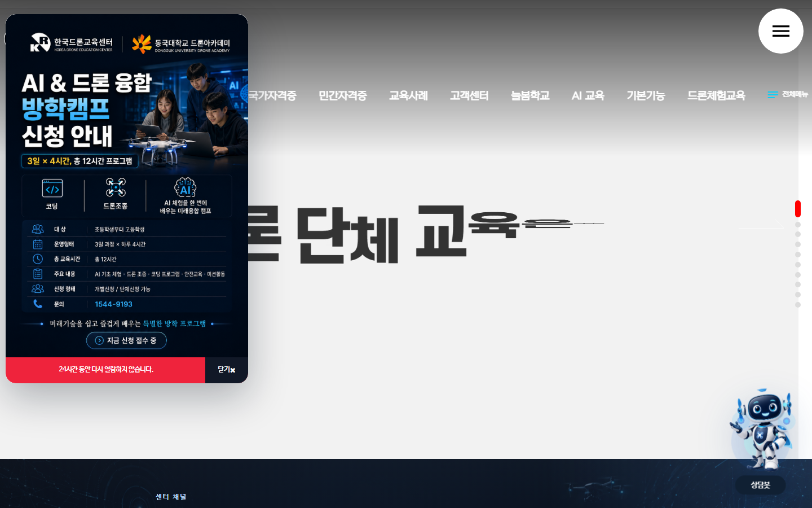
Task: Click the 3일 × 4시간, 총 12시간 프로그램 badge
Action: tap(80, 161)
